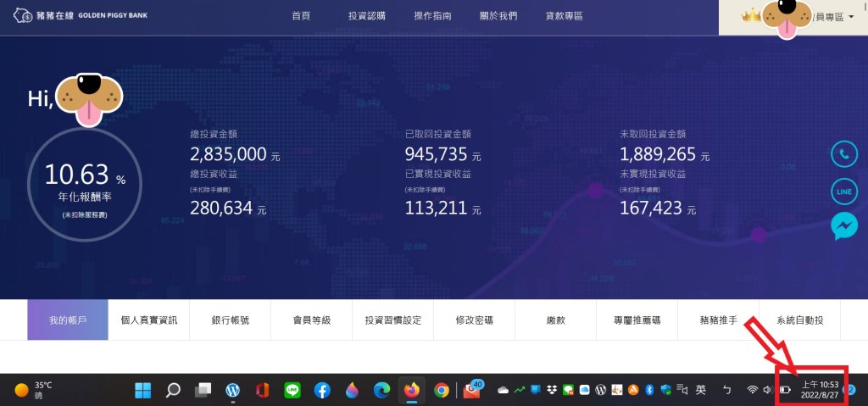Switch to the 銀行帳號 tab
This screenshot has height=406, width=868.
[x=231, y=320]
